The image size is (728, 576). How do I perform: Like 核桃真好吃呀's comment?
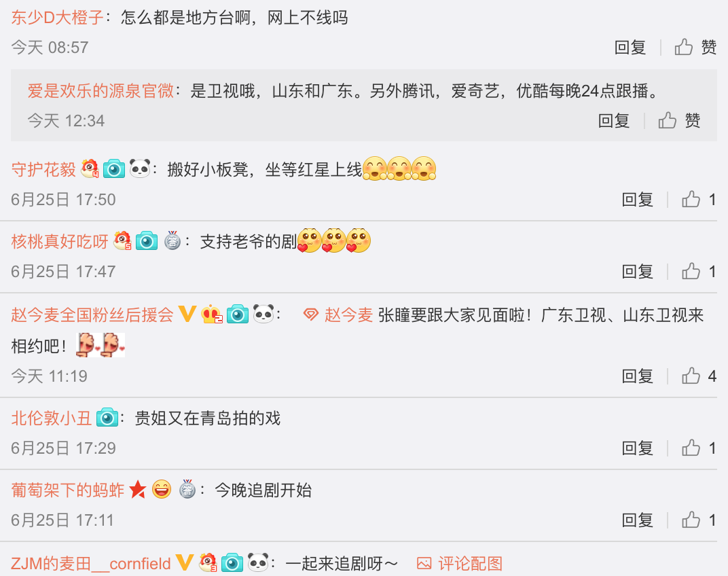coord(698,272)
